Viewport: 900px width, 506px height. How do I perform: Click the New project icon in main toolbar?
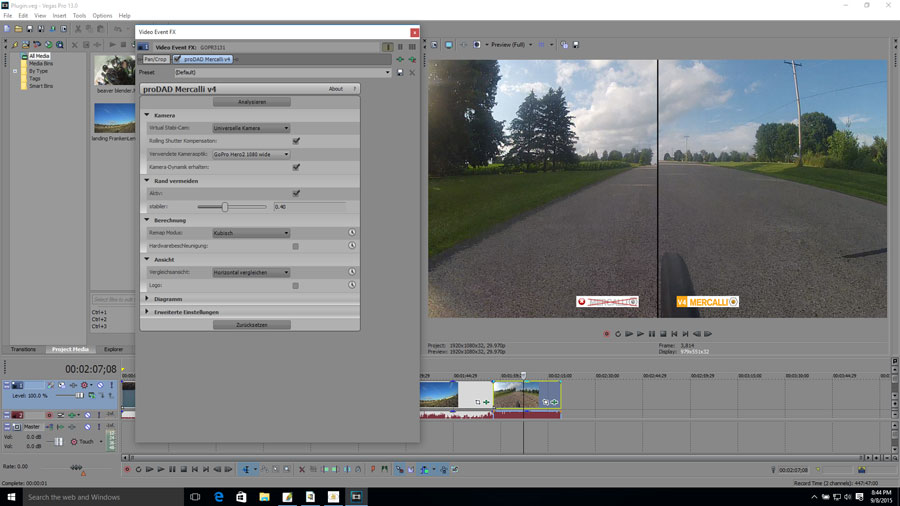(7, 29)
